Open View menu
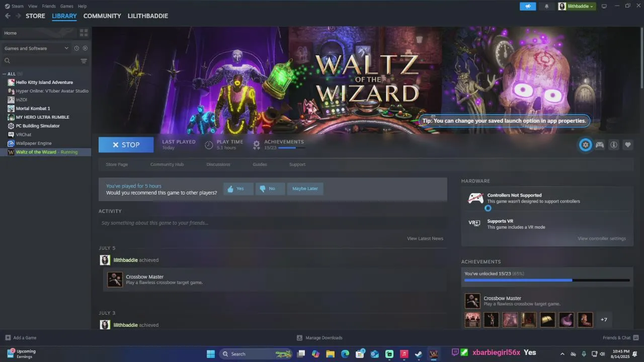The width and height of the screenshot is (644, 362). 33,6
